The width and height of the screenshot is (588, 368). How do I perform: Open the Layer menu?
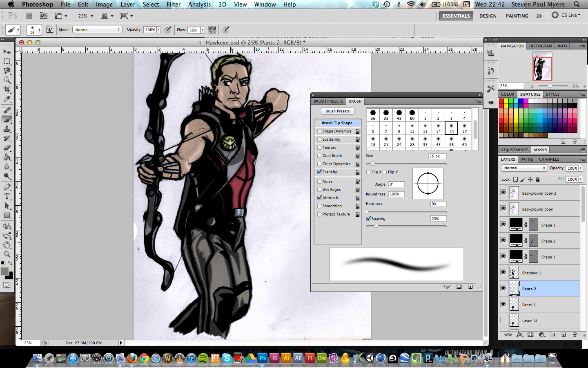128,4
